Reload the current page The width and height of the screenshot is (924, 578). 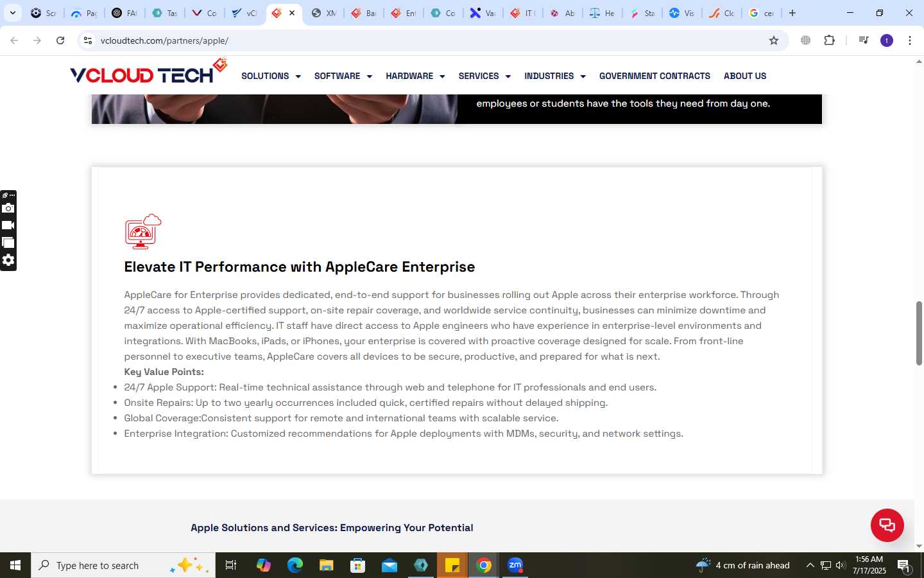(x=60, y=40)
